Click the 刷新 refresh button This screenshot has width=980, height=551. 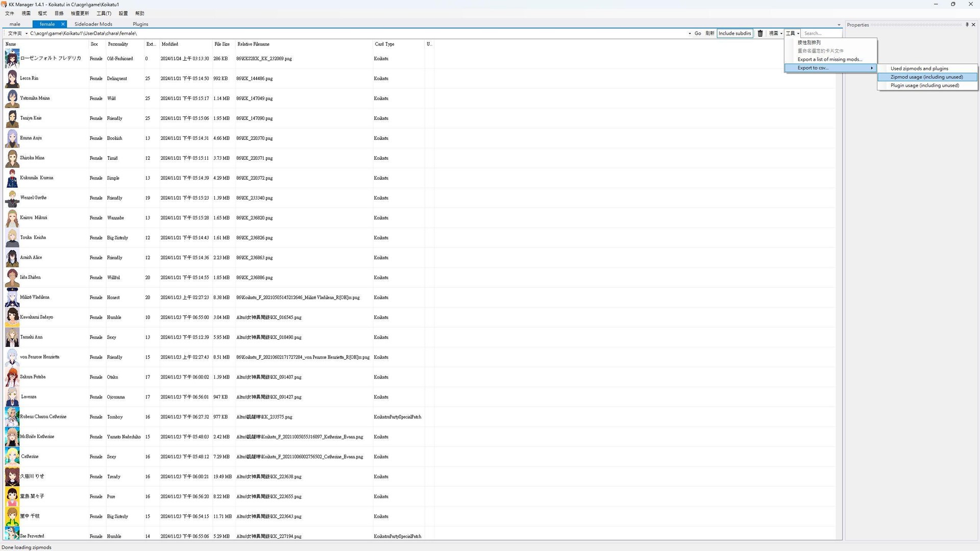(x=709, y=34)
